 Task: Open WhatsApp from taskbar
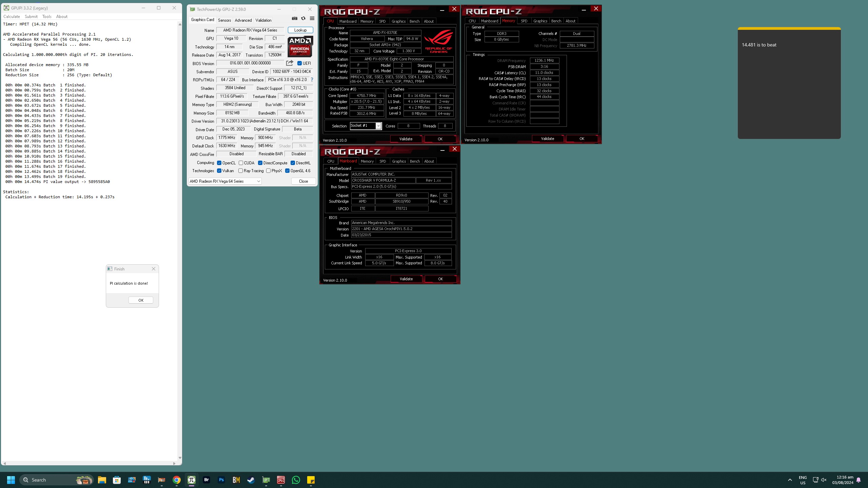(x=296, y=480)
